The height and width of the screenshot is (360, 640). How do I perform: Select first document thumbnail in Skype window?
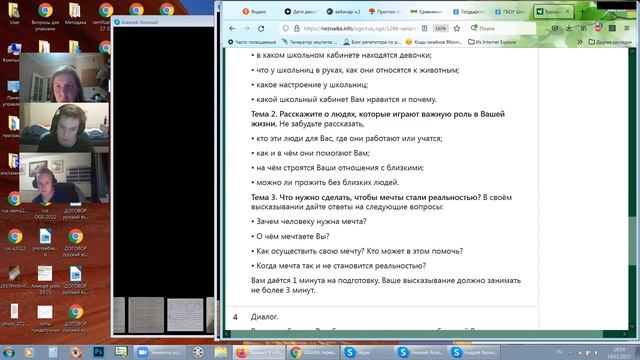click(146, 314)
